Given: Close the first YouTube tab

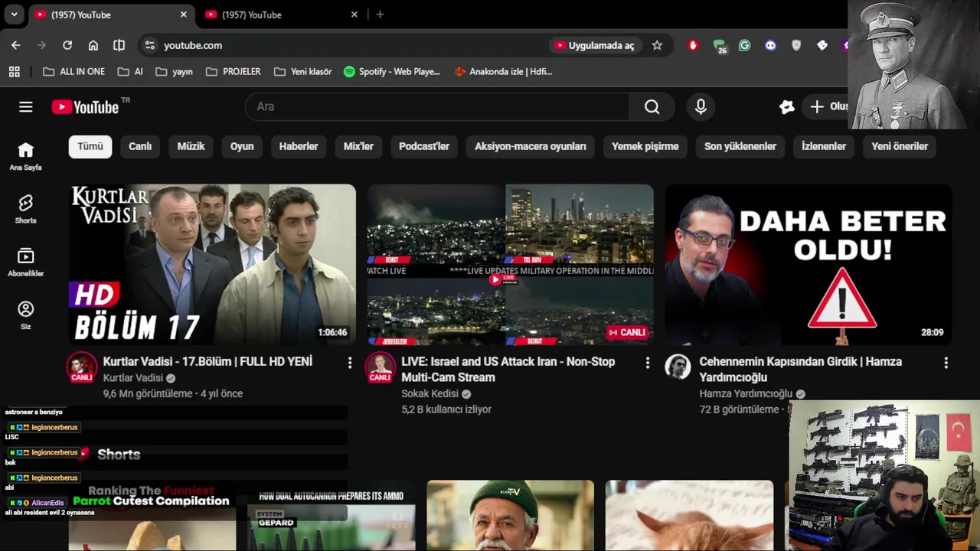Looking at the screenshot, I should (184, 15).
